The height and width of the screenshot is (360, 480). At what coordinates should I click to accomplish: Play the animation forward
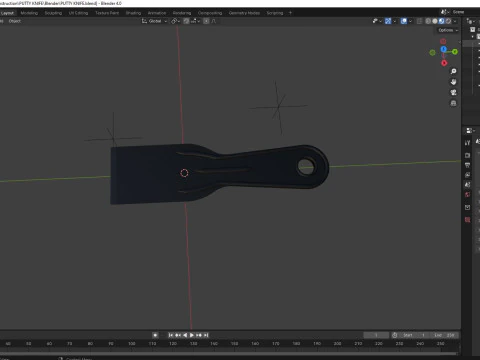pos(192,335)
